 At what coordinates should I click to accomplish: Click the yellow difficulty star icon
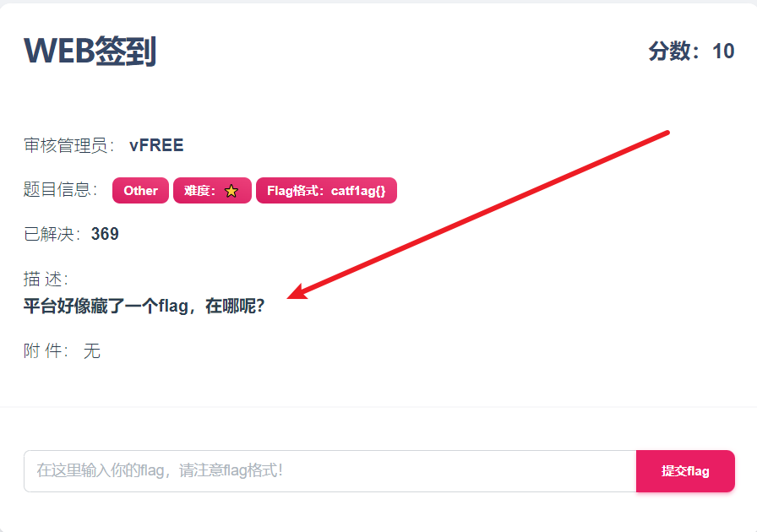point(231,191)
